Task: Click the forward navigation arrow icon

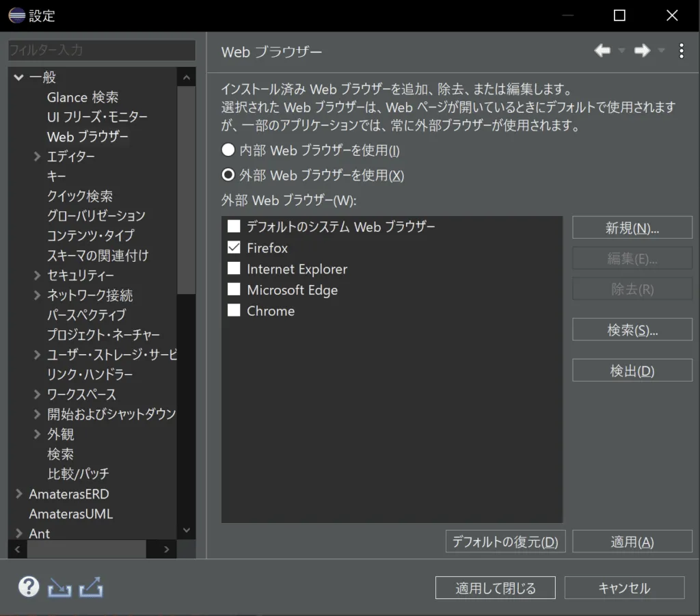Action: [x=643, y=51]
